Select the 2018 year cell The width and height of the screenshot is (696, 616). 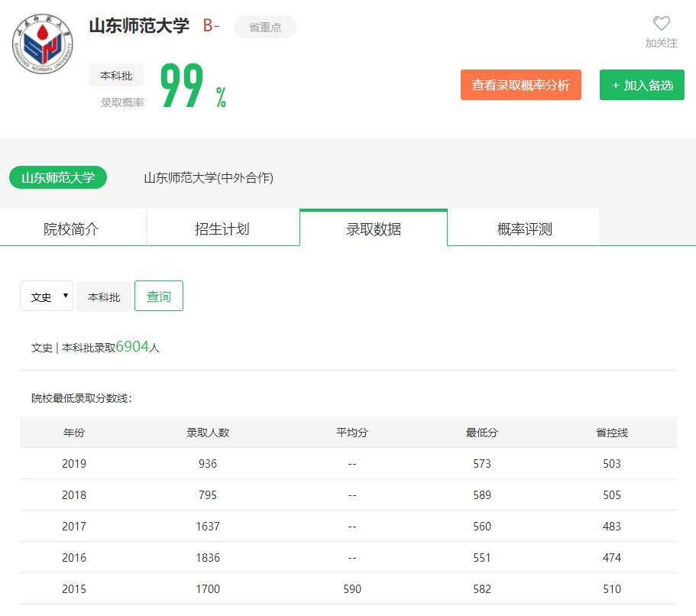74,495
